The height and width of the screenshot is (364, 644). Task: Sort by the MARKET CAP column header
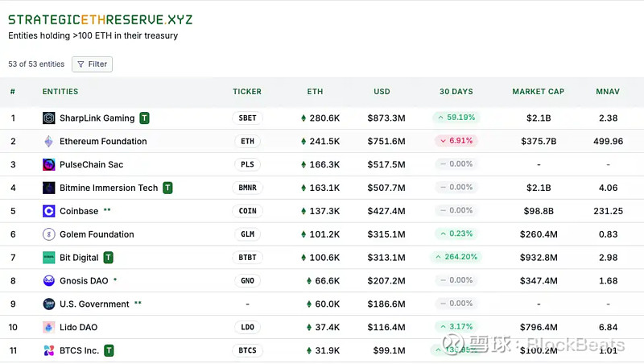click(x=538, y=92)
